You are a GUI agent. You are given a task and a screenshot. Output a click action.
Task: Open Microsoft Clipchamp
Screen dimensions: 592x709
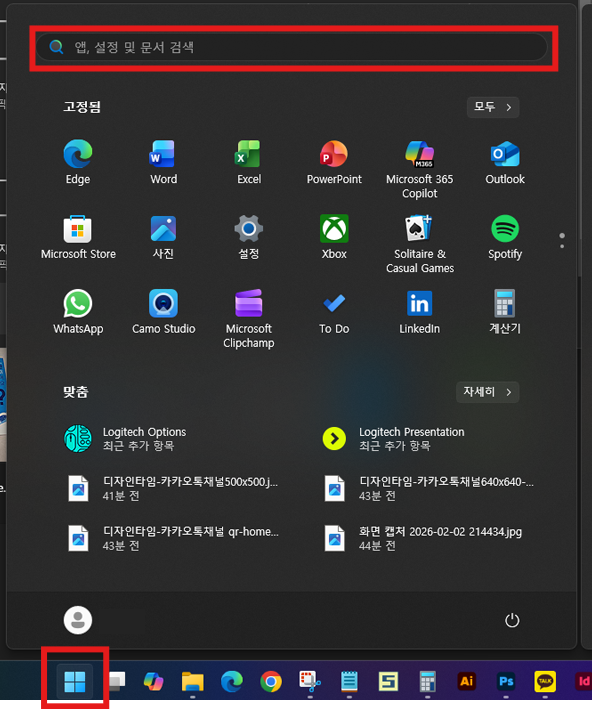click(249, 319)
